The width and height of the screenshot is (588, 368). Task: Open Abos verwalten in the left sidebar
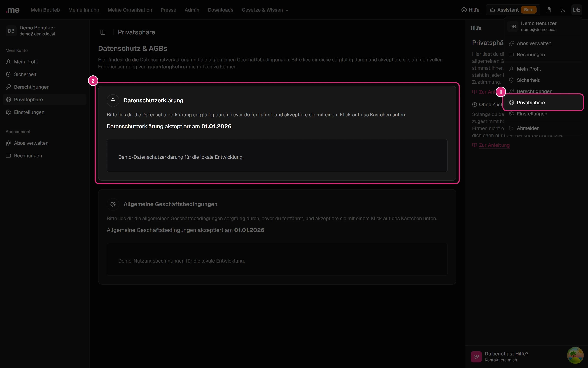[x=45, y=143]
